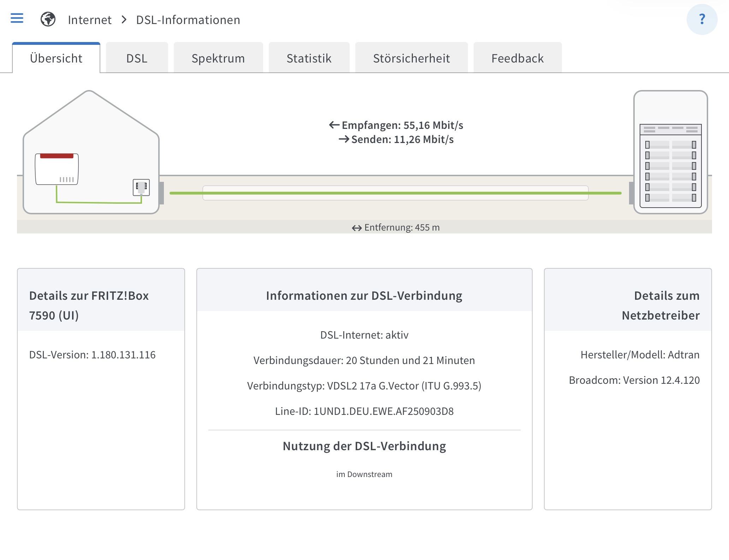Open the Feedback tab
This screenshot has height=560, width=729.
pos(517,58)
